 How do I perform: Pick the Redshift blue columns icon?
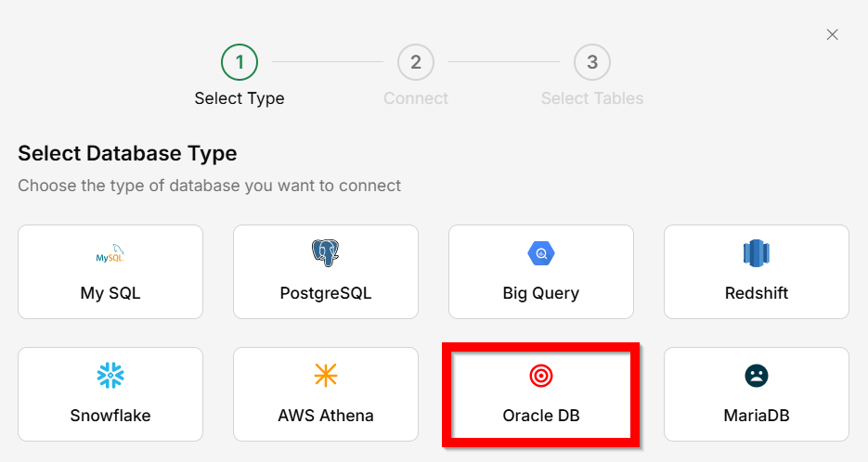tap(757, 252)
